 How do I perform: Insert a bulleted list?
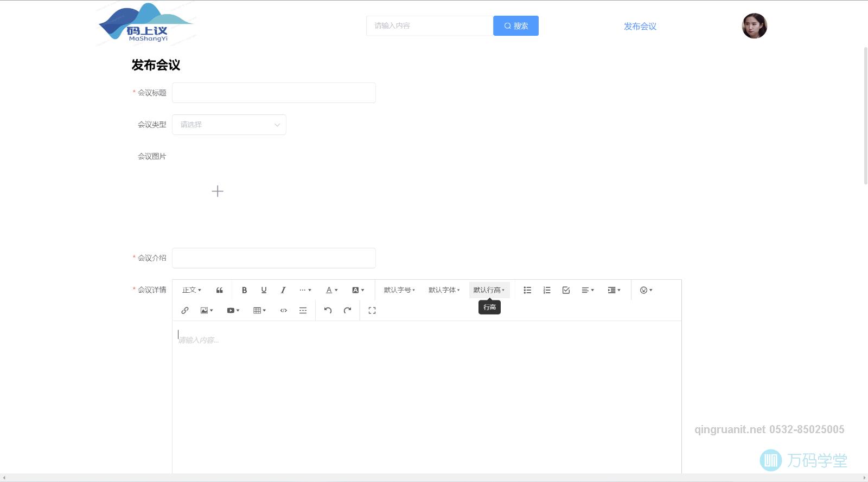(x=527, y=290)
